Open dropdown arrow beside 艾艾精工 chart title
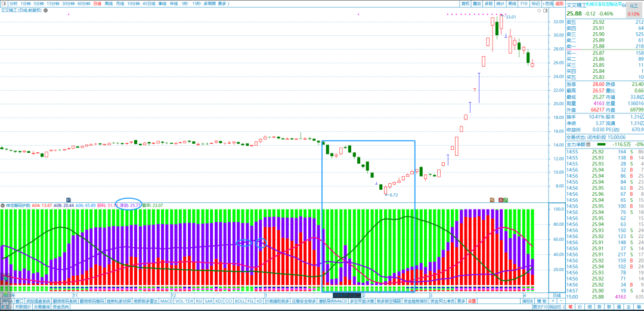Viewport: 644px width, 311px height. [44, 10]
